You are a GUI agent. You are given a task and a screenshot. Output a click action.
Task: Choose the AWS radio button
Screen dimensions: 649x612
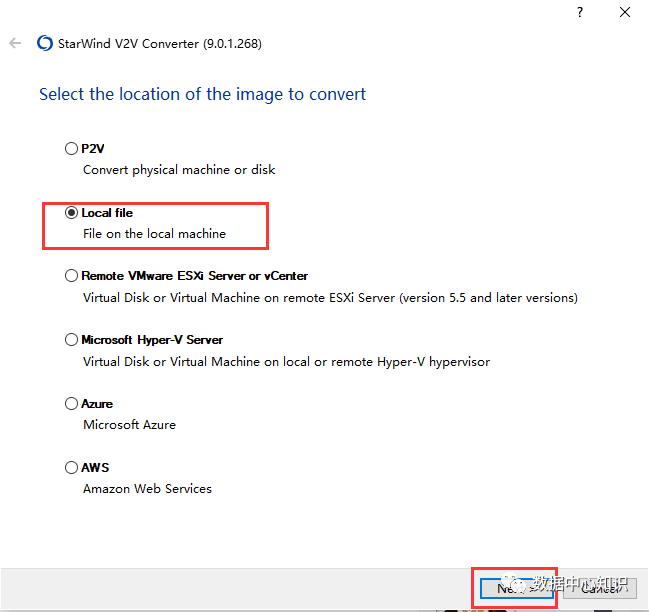point(71,467)
